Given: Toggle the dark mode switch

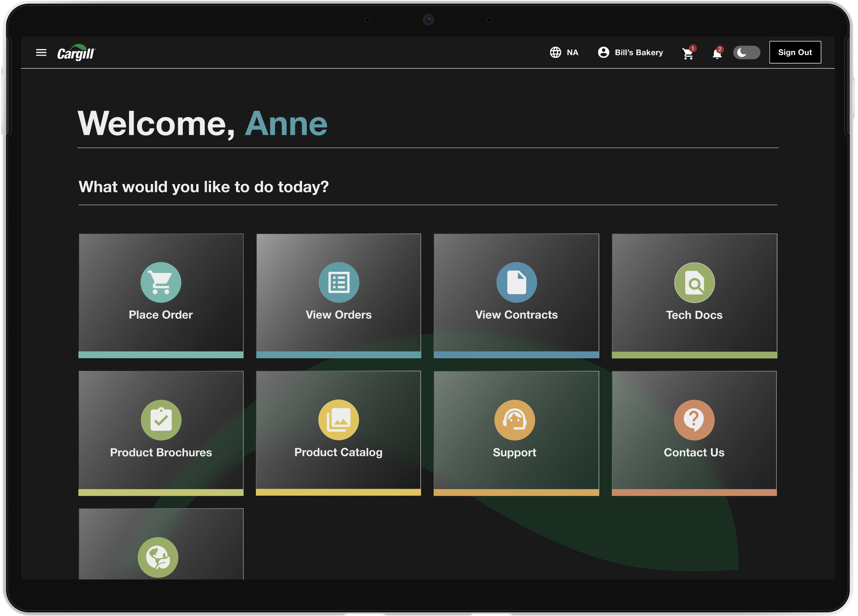Looking at the screenshot, I should coord(746,52).
